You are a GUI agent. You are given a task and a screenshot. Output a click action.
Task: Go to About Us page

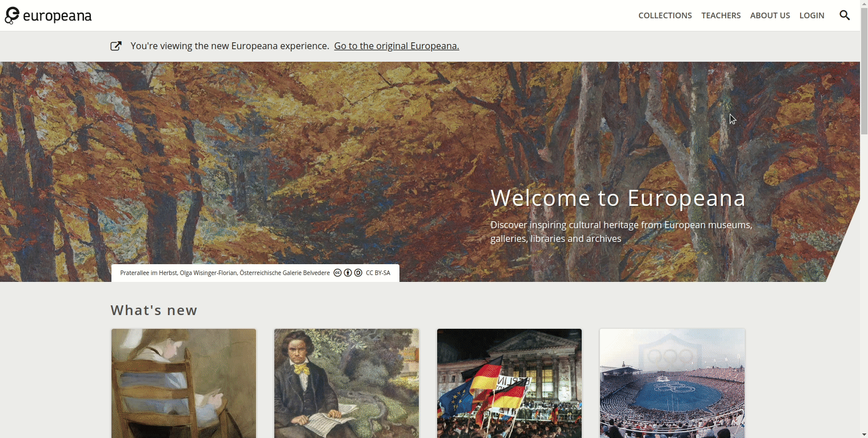pos(770,15)
